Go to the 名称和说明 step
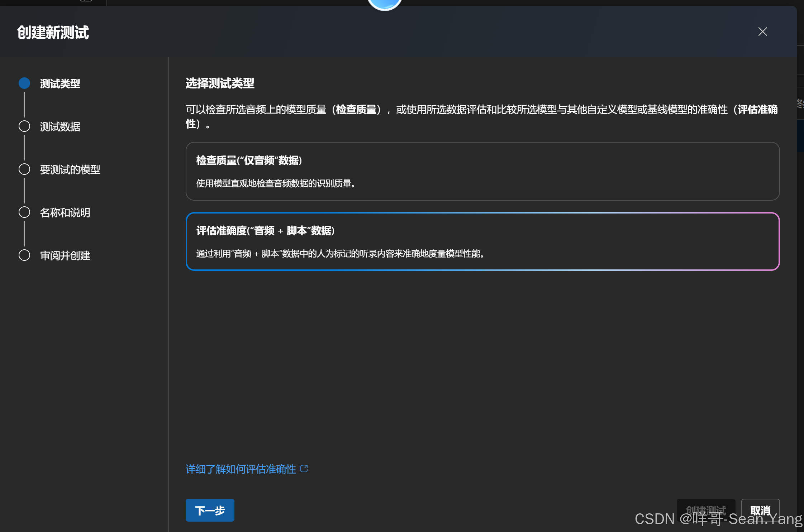804x532 pixels. click(65, 212)
